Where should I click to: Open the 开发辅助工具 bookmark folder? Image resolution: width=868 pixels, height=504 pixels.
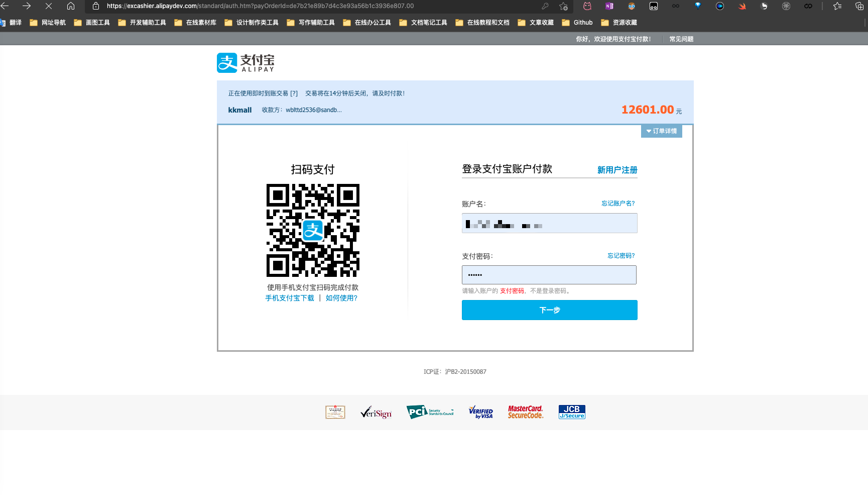(x=143, y=23)
